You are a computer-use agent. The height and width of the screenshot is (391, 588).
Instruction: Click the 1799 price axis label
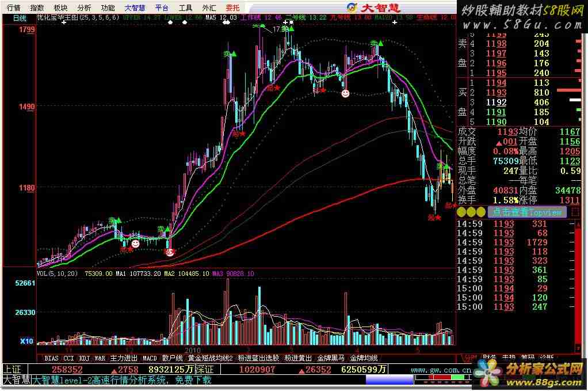[x=27, y=29]
